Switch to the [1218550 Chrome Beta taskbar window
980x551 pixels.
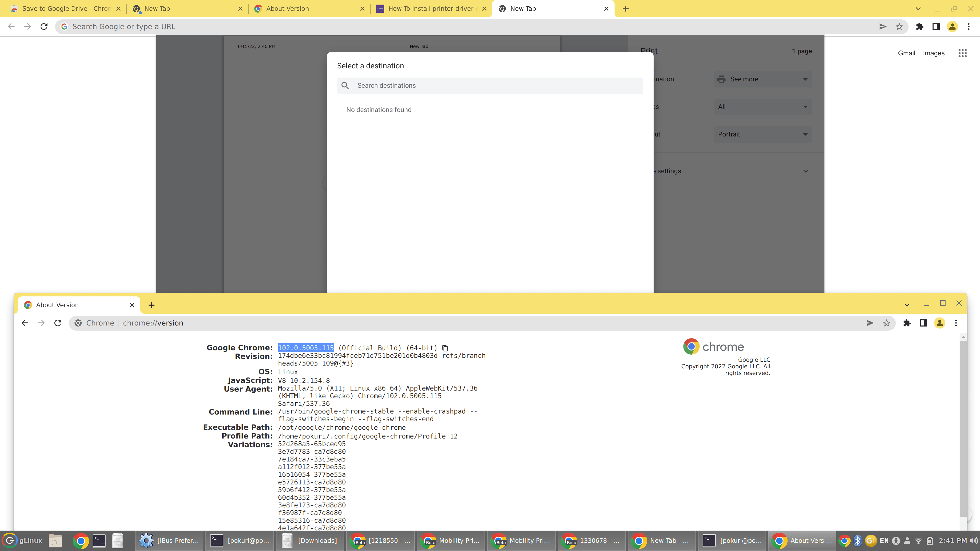[380, 540]
